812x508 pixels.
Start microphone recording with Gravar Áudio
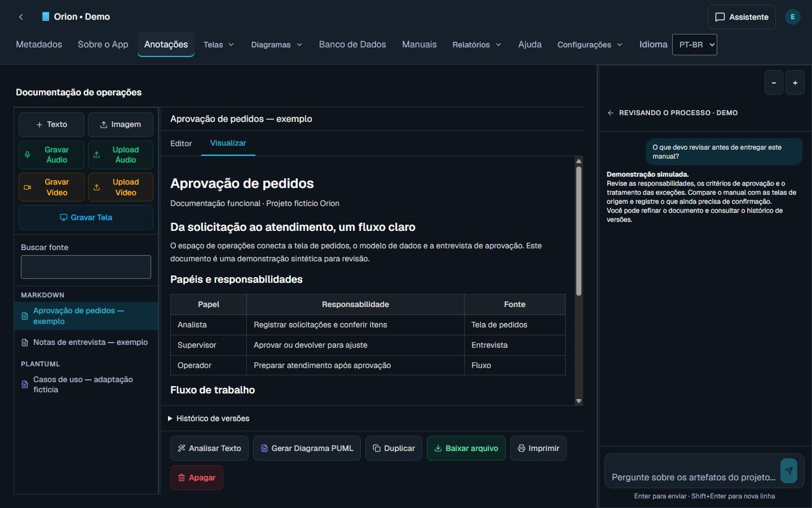51,155
